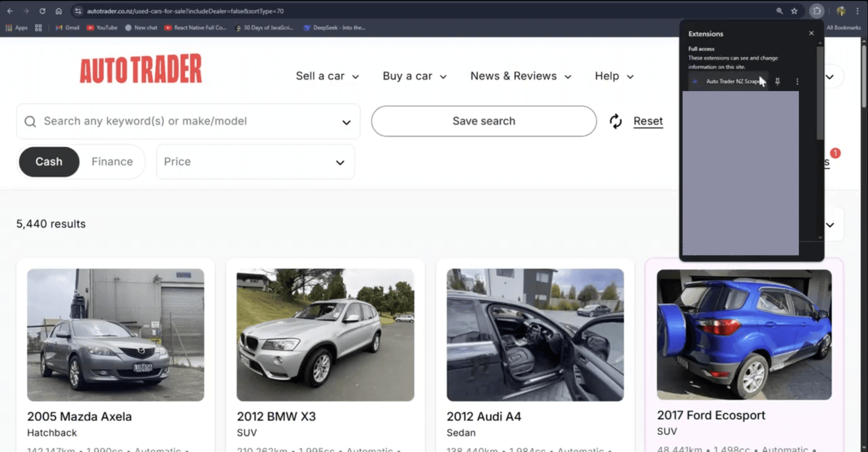Go back using the browser back arrow
This screenshot has height=452, width=868.
[x=10, y=11]
